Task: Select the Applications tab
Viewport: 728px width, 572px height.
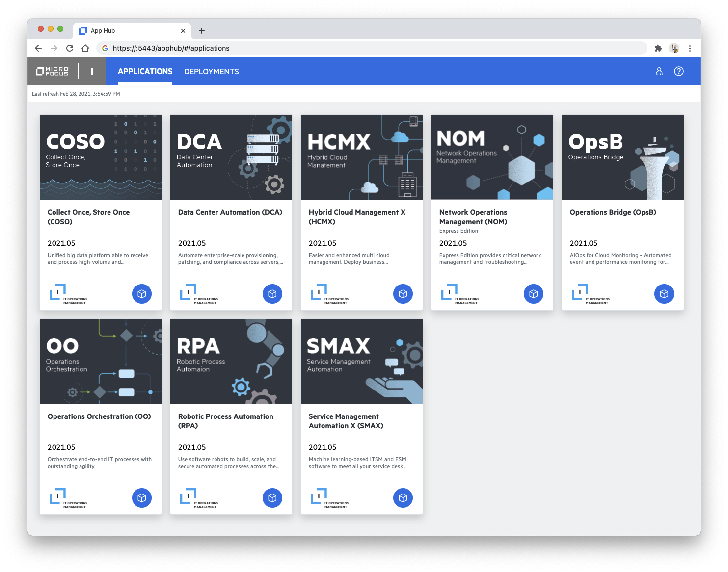Action: point(145,71)
